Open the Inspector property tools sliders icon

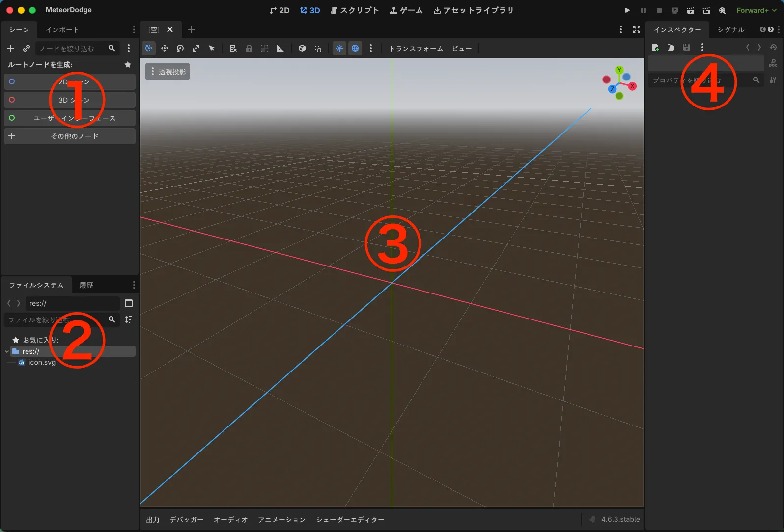click(x=773, y=80)
